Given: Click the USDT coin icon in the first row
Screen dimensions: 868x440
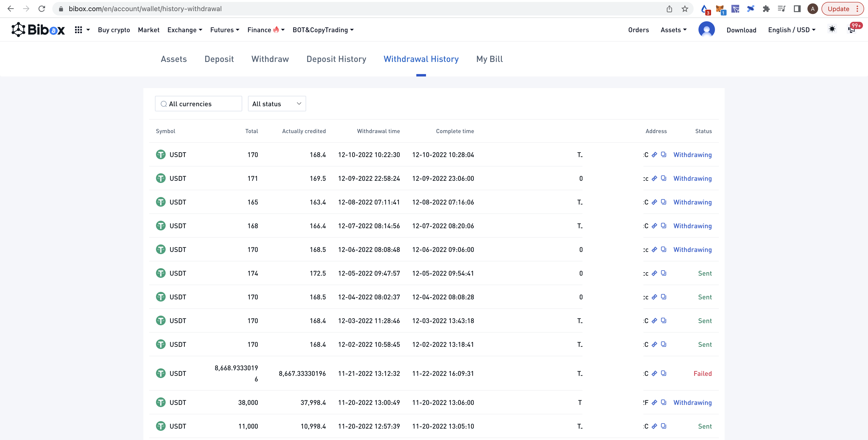Looking at the screenshot, I should 161,154.
